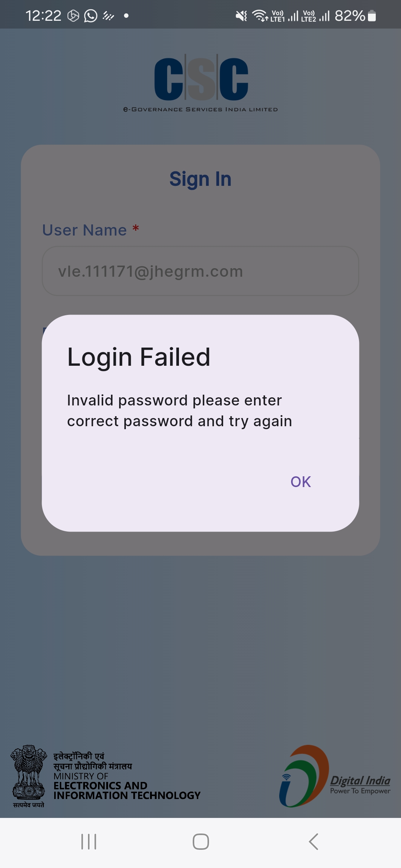Tap the back navigation arrow
Screen dimensions: 401x868
(x=314, y=842)
